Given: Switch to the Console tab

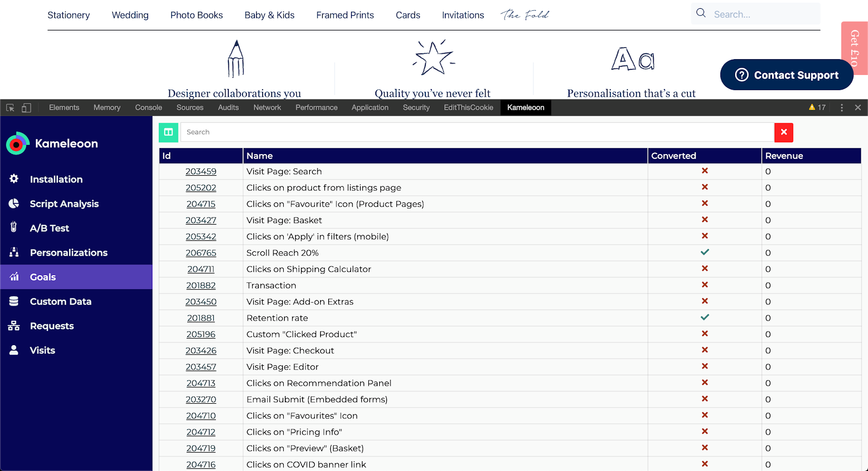Looking at the screenshot, I should pyautogui.click(x=149, y=107).
